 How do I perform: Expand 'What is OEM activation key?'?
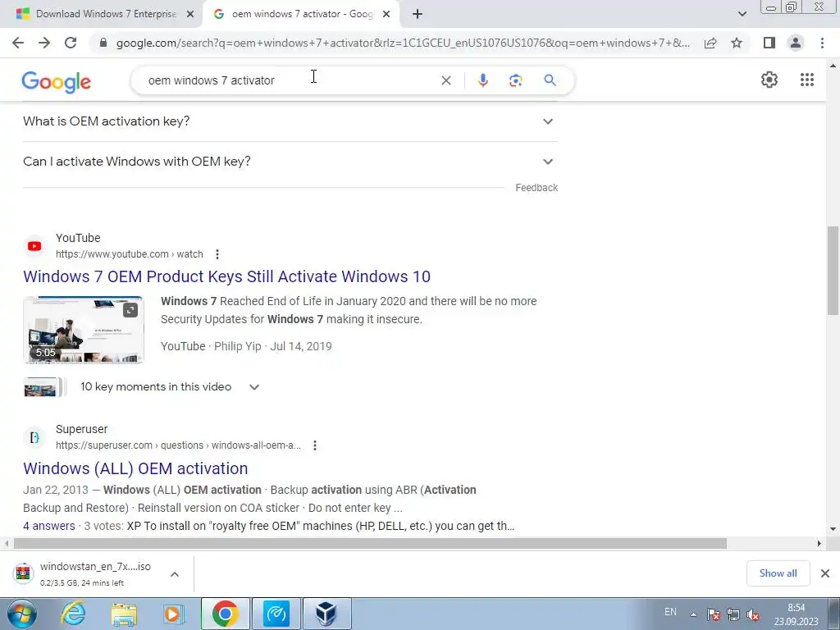[290, 121]
